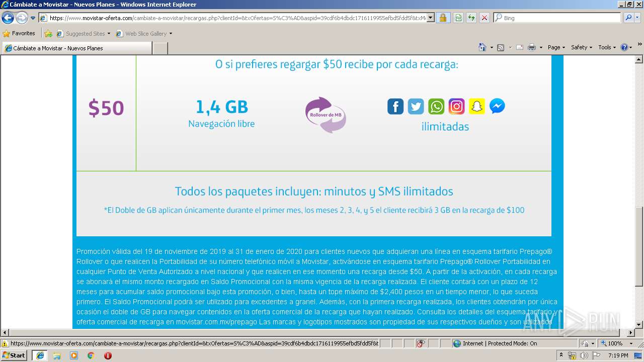Click the vertical scrollbar up arrow

pyautogui.click(x=639, y=59)
